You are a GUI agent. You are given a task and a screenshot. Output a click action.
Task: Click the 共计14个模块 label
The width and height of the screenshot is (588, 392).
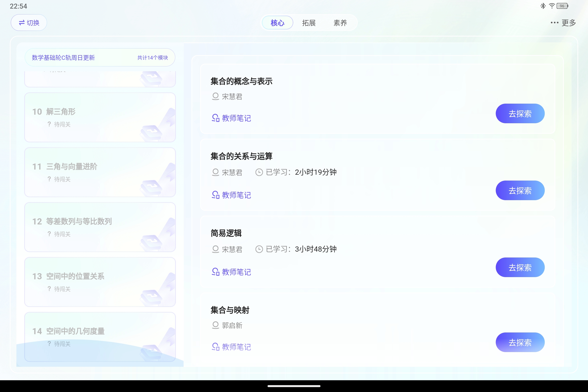tap(152, 58)
